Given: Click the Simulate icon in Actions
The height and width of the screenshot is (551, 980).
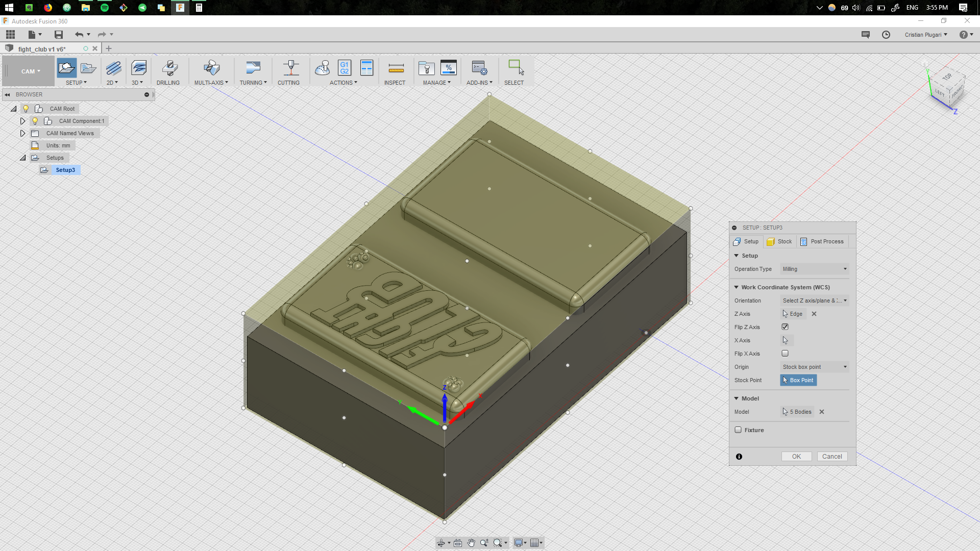Looking at the screenshot, I should pyautogui.click(x=323, y=68).
